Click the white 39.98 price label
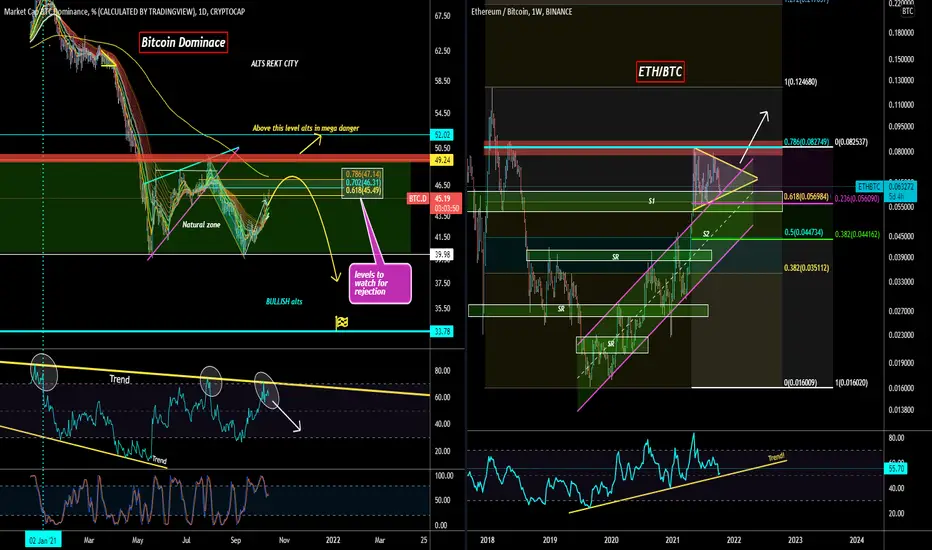The height and width of the screenshot is (550, 932). 442,254
